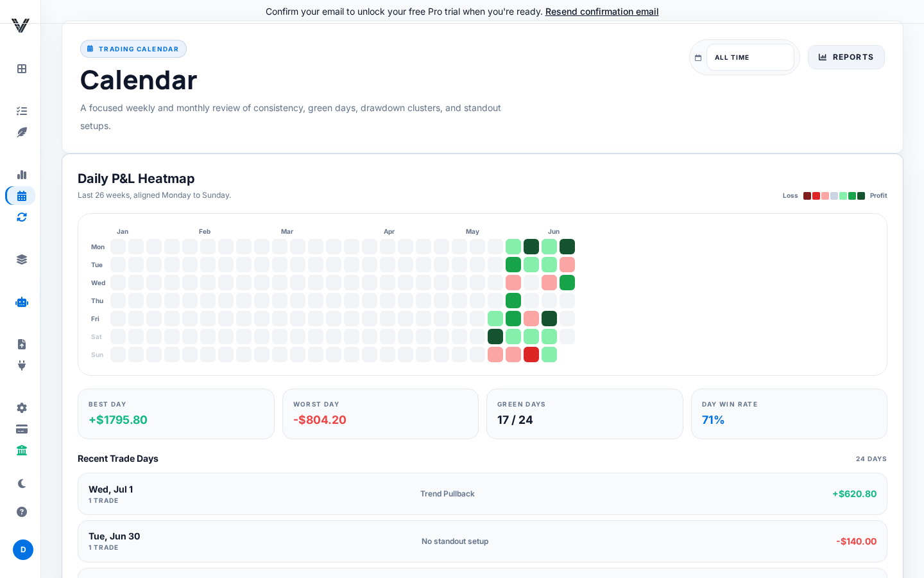Click Thursday's only green heatmap cell
Image resolution: width=924 pixels, height=578 pixels.
[513, 301]
